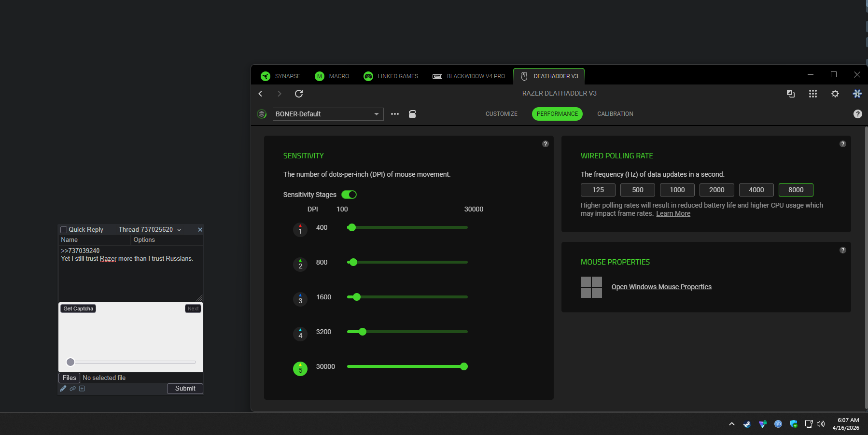Set polling rate to 125 Hz
Screen dimensions: 868x435
point(598,190)
